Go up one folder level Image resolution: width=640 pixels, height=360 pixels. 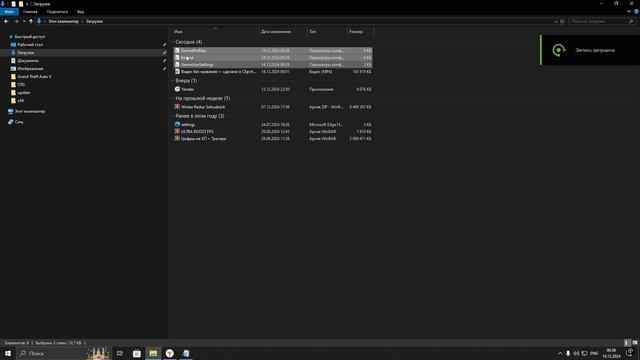coord(31,21)
